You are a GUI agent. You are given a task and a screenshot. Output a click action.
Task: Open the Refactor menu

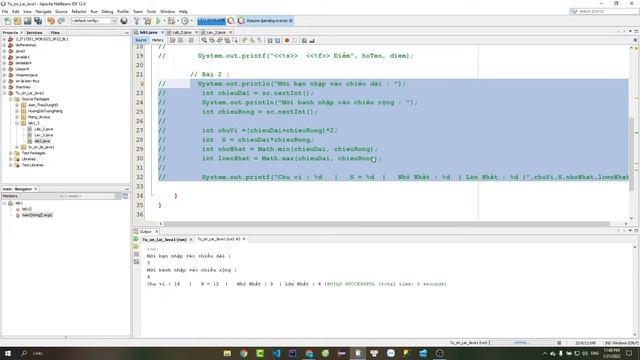point(79,11)
